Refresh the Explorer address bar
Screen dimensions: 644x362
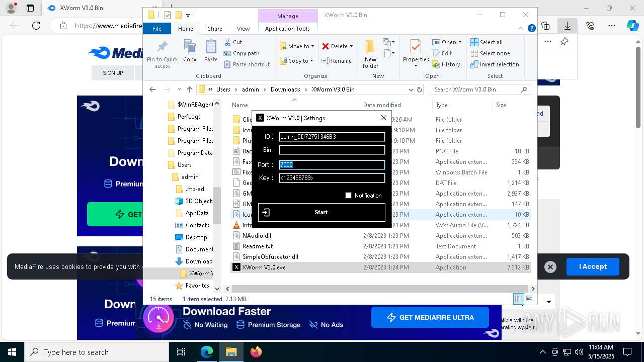point(420,89)
